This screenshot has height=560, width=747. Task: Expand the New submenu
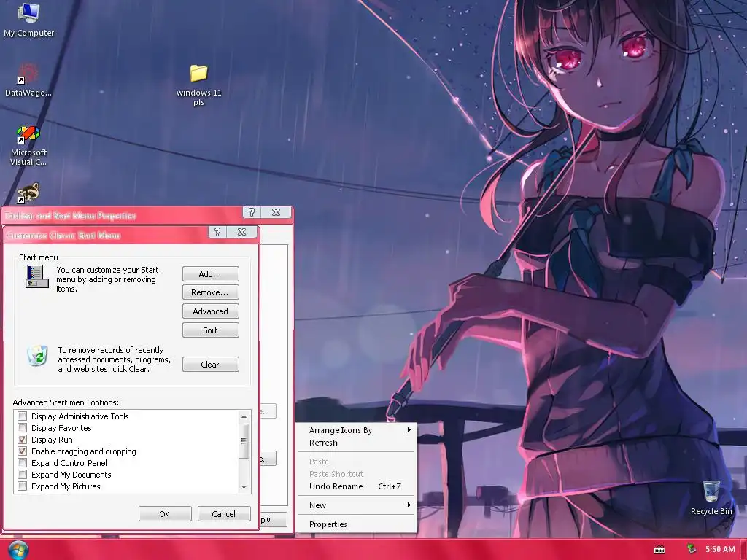click(x=356, y=505)
